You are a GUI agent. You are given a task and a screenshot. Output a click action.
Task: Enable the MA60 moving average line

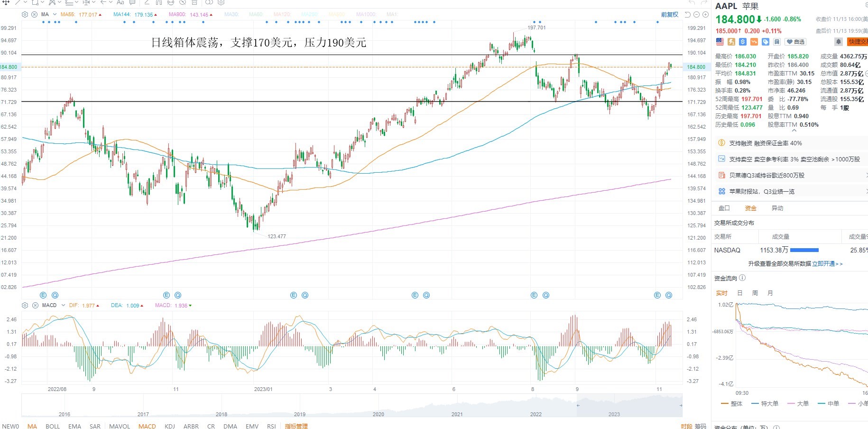coord(256,15)
